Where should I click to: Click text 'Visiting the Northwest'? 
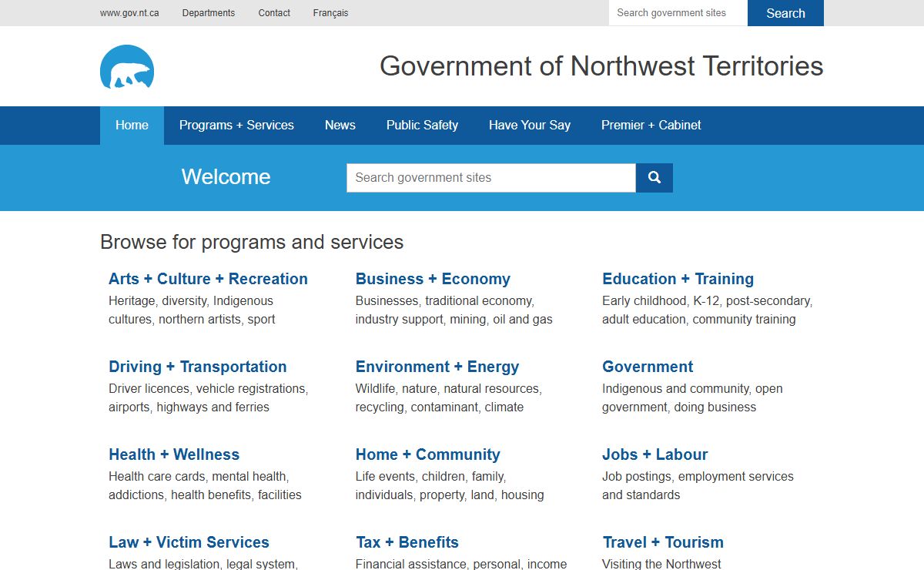(x=661, y=565)
